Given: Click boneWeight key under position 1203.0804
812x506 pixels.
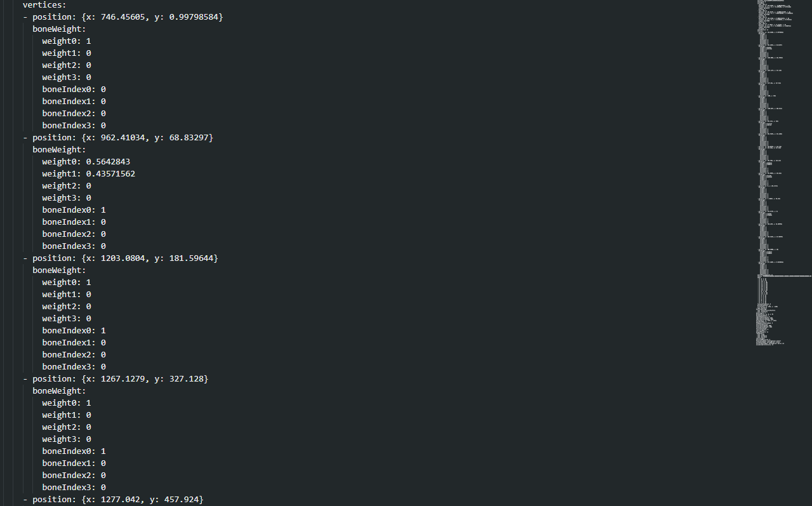Looking at the screenshot, I should tap(59, 270).
